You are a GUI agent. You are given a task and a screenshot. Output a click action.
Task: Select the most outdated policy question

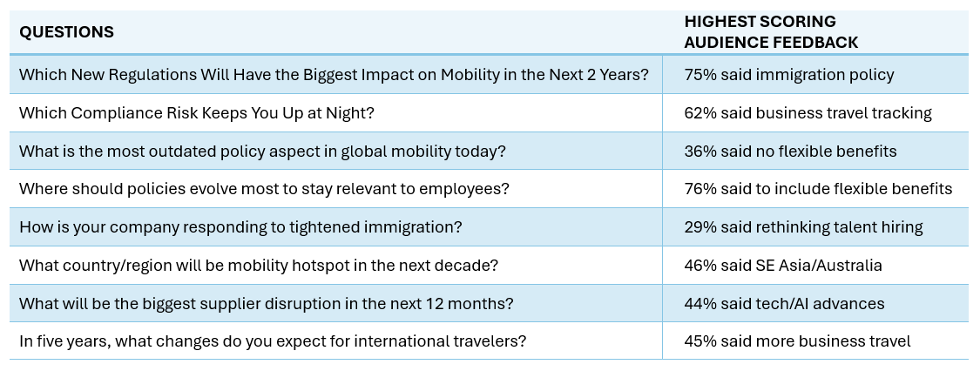[x=262, y=152]
